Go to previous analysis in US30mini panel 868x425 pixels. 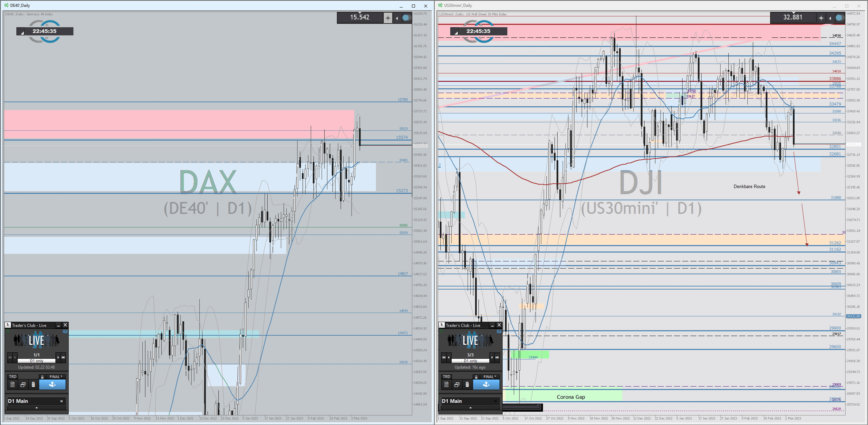pos(449,357)
